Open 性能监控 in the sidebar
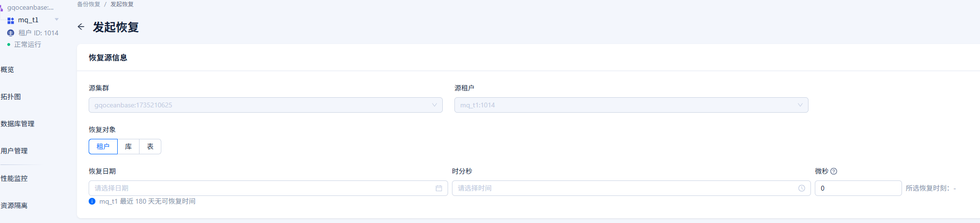Screen dimensions: 980x223 tap(14, 178)
